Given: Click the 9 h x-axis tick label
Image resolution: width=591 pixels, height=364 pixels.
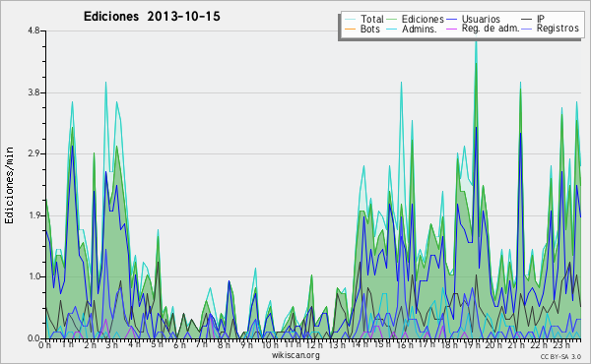Looking at the screenshot, I should coord(246,345).
